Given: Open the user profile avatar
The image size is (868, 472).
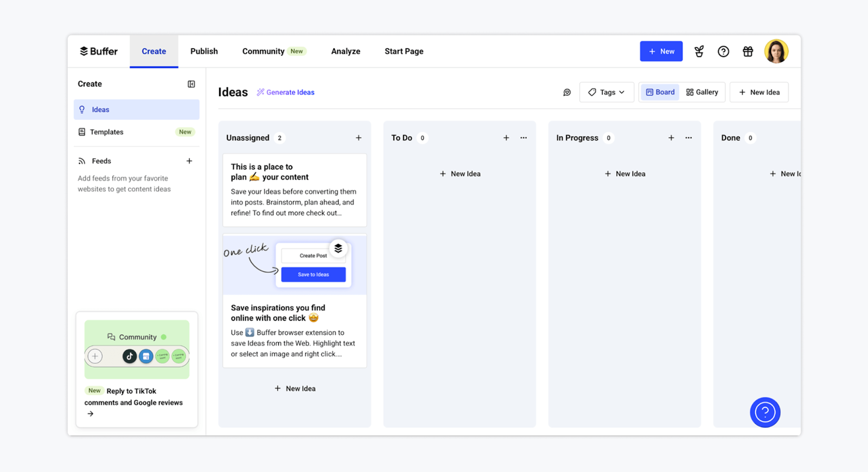Looking at the screenshot, I should (x=776, y=52).
